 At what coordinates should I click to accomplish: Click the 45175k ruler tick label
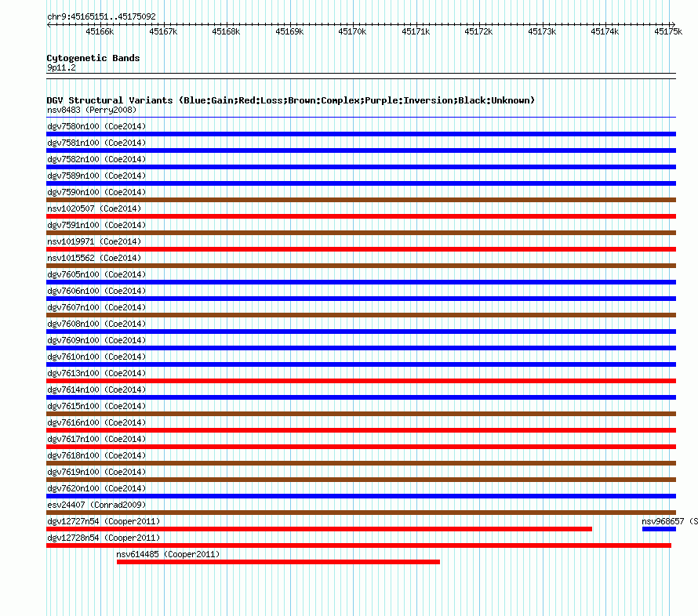[x=668, y=31]
